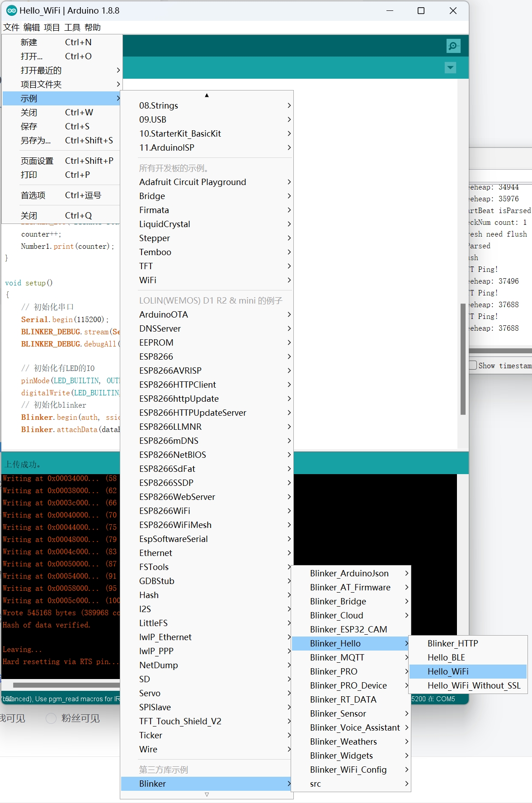Viewport: 532px width, 803px height.
Task: Open the 编辑 menu
Action: [32, 28]
